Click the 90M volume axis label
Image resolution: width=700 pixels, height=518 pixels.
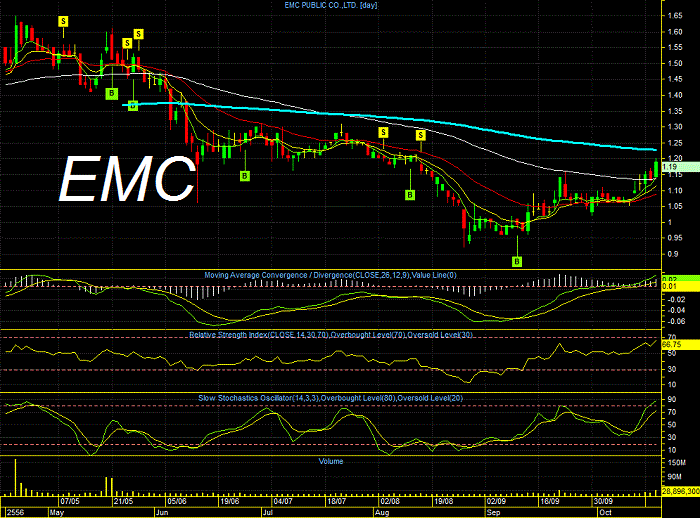pyautogui.click(x=675, y=477)
